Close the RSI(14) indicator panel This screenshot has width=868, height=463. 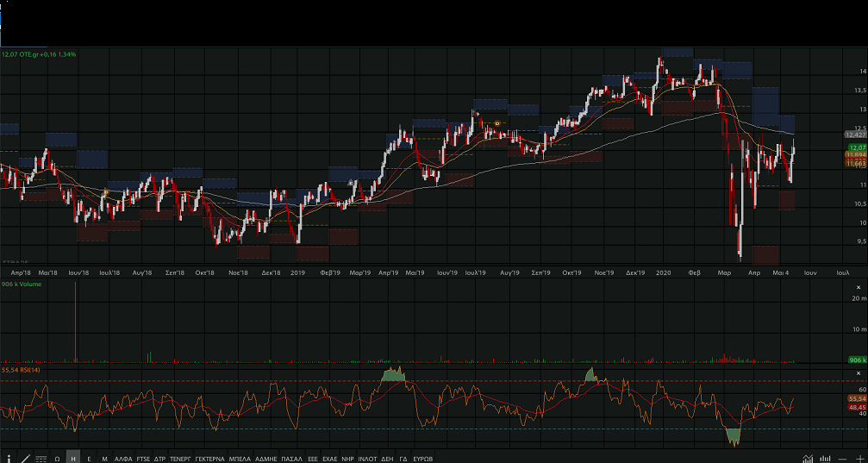(x=858, y=371)
